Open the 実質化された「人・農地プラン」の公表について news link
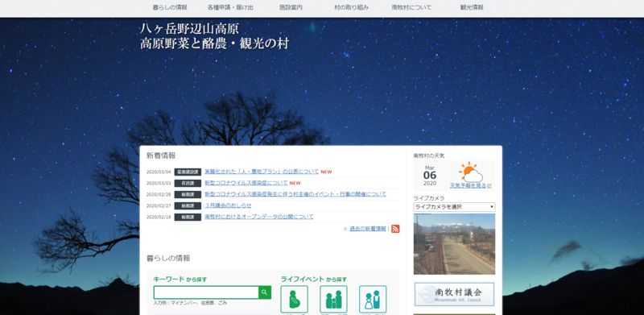Viewport: 644px width, 315px height. point(262,172)
